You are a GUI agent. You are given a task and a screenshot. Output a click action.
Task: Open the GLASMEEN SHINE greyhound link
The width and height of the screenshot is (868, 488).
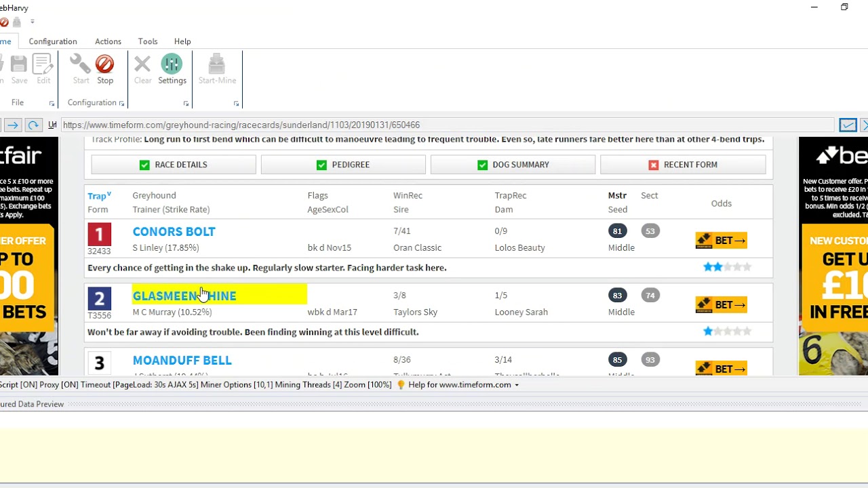coord(184,296)
